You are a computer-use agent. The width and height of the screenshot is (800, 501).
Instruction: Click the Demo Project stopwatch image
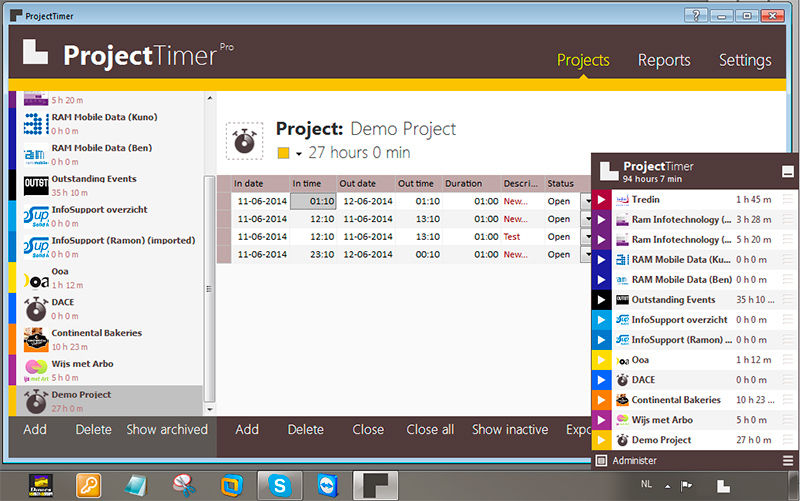[x=244, y=141]
